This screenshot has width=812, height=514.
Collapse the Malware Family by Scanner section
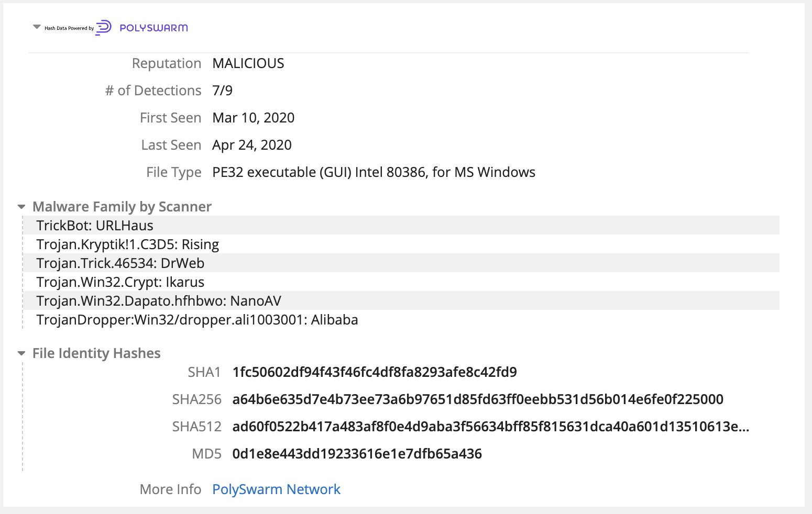click(21, 207)
